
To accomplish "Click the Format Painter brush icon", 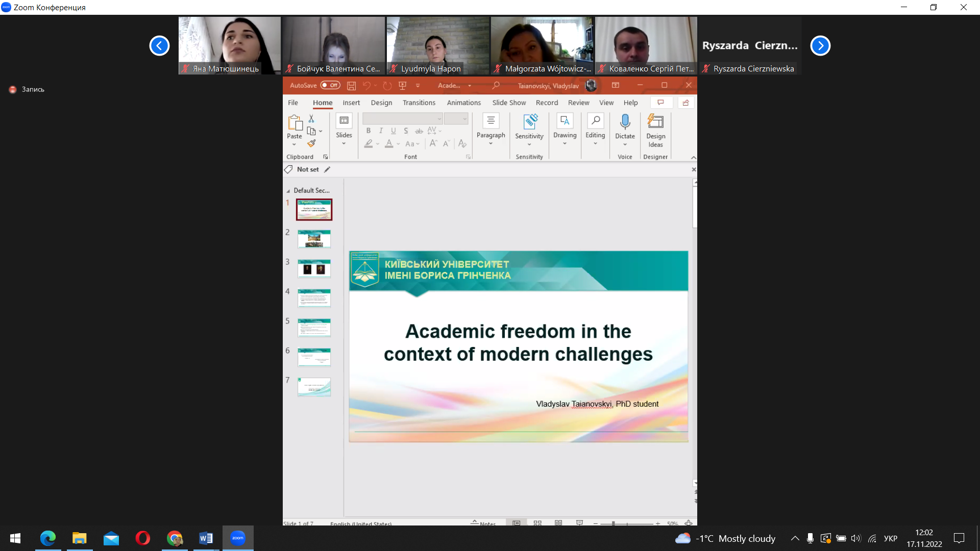I will (311, 143).
